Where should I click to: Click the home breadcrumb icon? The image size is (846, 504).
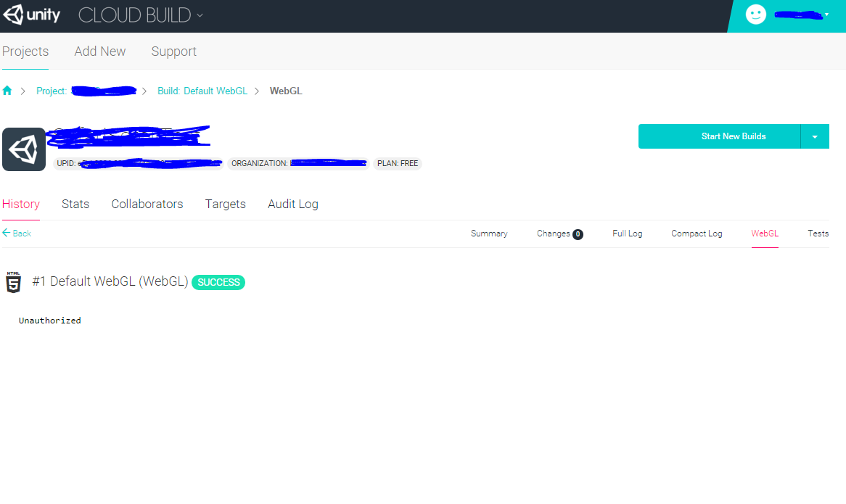click(x=7, y=91)
